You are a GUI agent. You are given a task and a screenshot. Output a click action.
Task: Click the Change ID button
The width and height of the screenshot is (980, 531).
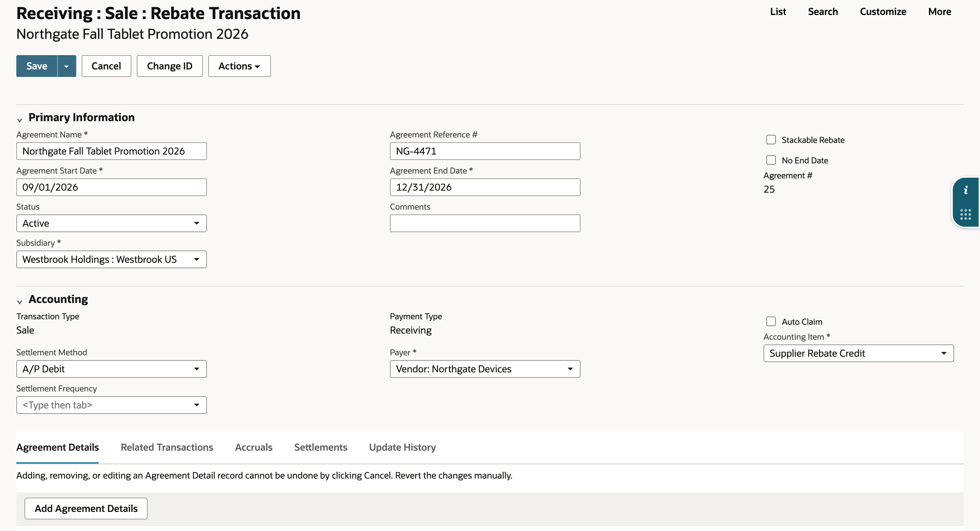click(x=170, y=66)
